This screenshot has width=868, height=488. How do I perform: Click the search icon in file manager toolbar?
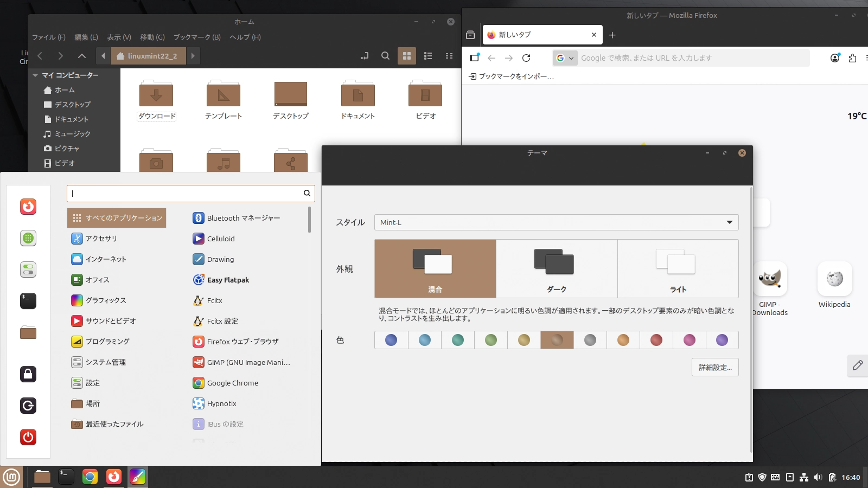[385, 56]
